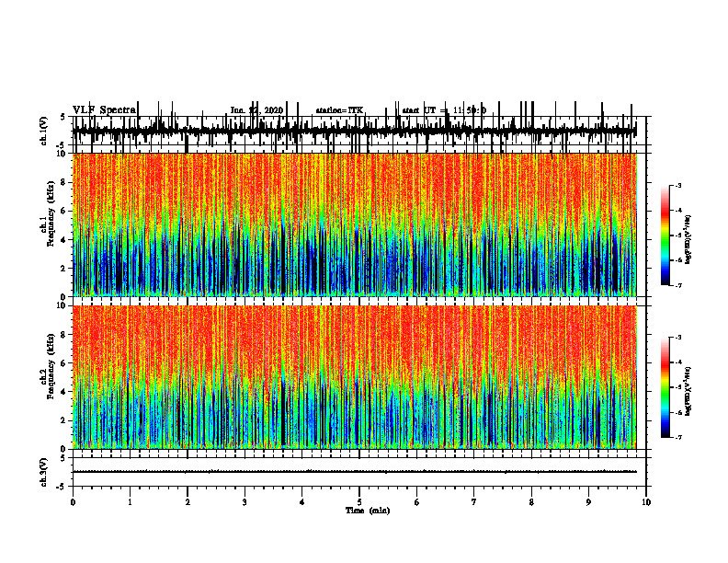Click the ch.2 spectrogram color scale bar
728x563 pixels.
(x=665, y=387)
